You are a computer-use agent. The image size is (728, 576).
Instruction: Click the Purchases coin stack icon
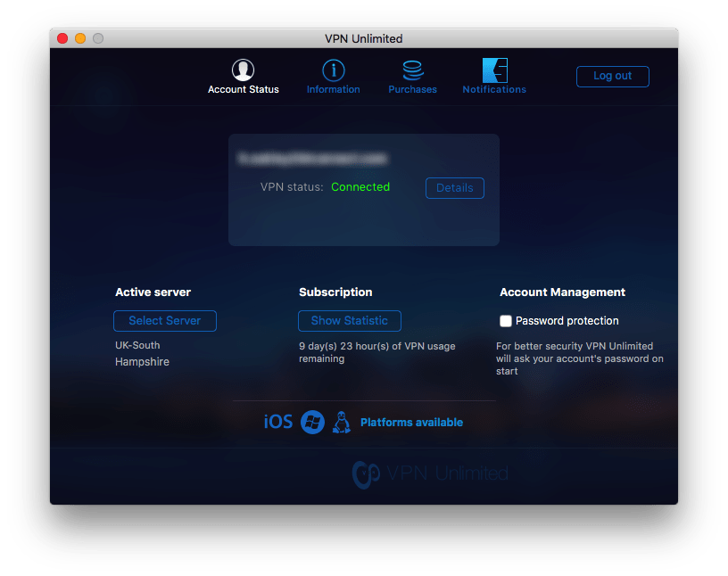pyautogui.click(x=412, y=70)
